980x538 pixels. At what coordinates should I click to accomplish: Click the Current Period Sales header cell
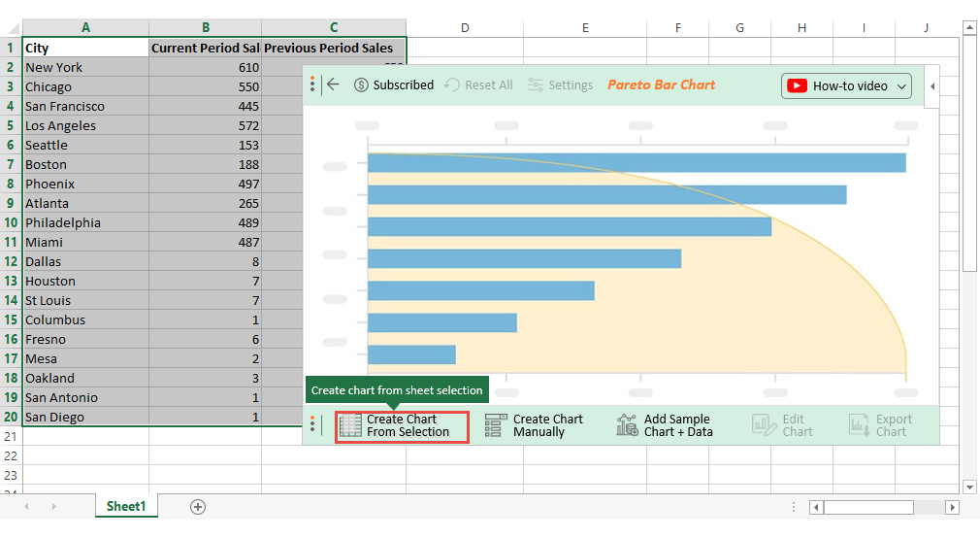[205, 49]
